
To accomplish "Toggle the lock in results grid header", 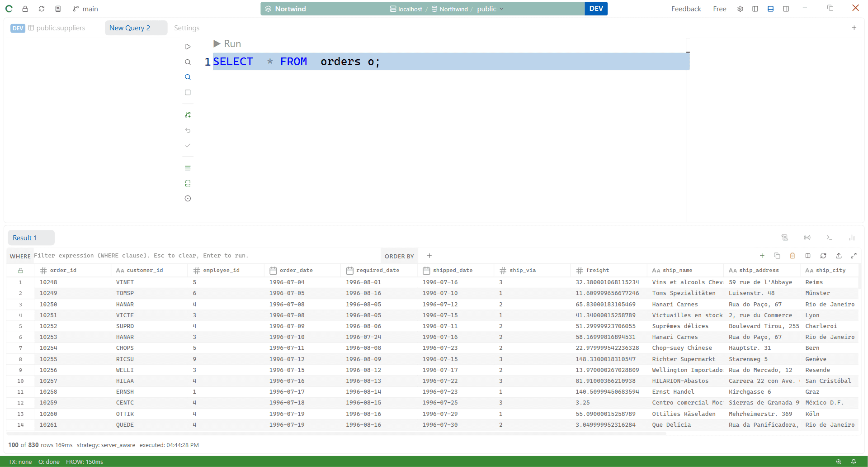I will tap(20, 271).
